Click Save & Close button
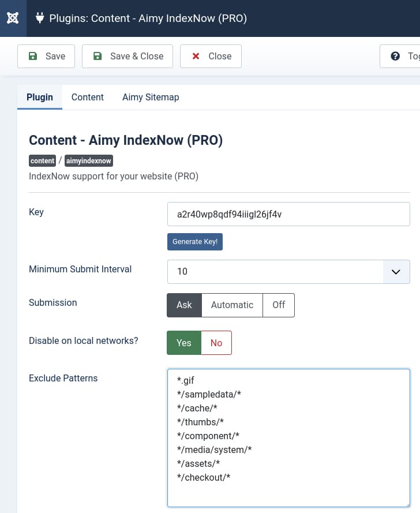The image size is (420, 513). coord(127,57)
